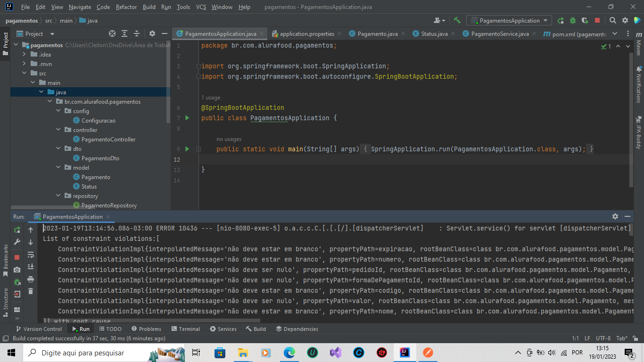This screenshot has height=362, width=644.
Task: Collapse the controller package
Action: click(58, 130)
